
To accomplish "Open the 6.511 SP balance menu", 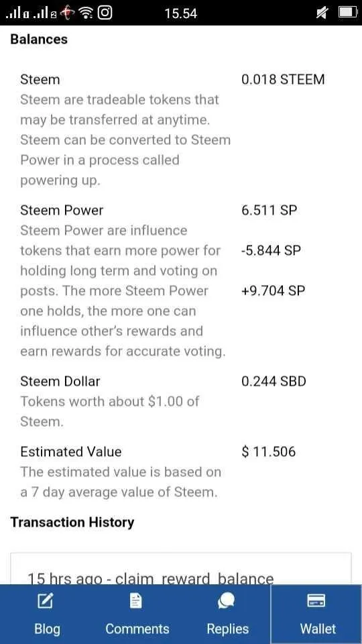I will pos(269,210).
